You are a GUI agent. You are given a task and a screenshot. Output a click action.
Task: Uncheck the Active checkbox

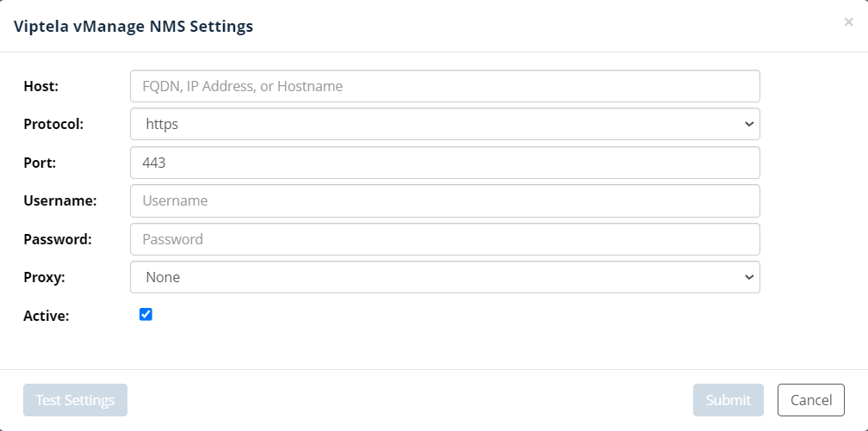click(x=146, y=315)
